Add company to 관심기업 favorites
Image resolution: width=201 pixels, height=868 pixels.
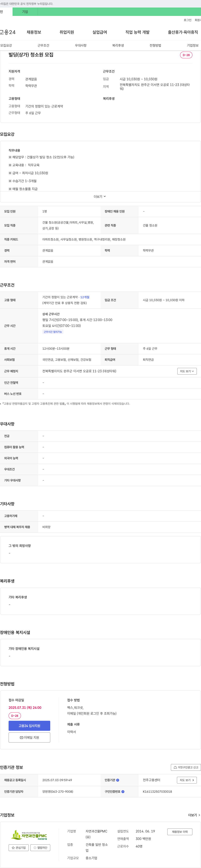(x=19, y=848)
